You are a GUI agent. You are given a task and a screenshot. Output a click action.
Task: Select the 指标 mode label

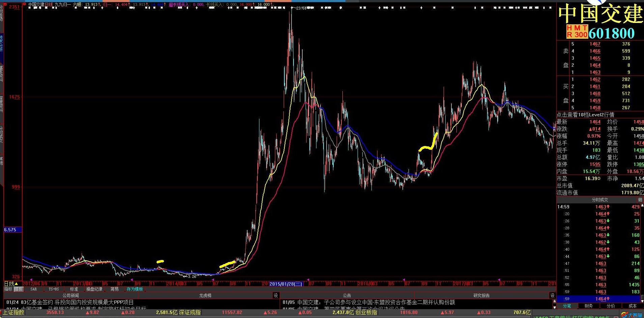point(8,289)
